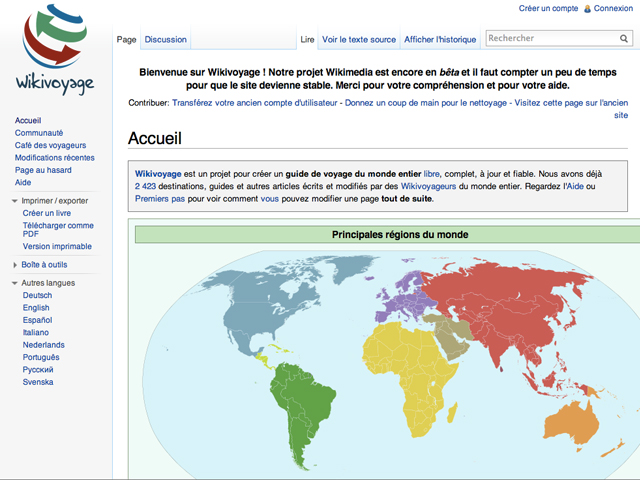The width and height of the screenshot is (640, 480).
Task: Switch to the Page tab
Action: click(x=127, y=40)
